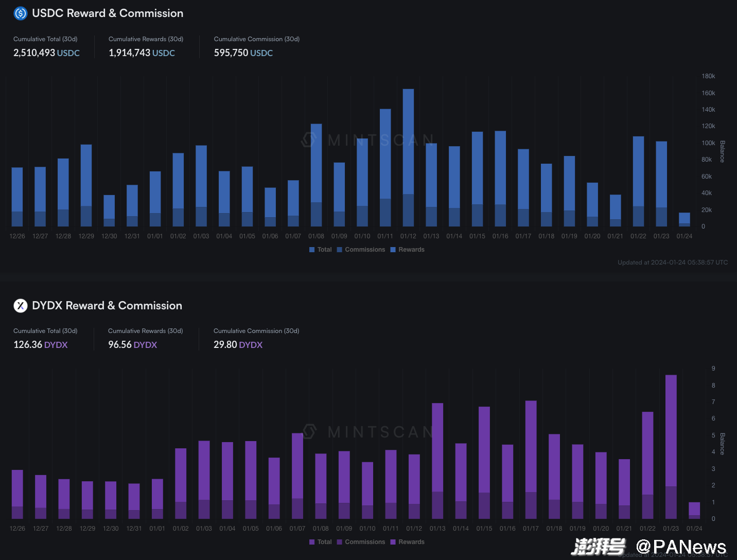
Task: Click the cumulative total value "126.36 DYDX"
Action: [41, 345]
